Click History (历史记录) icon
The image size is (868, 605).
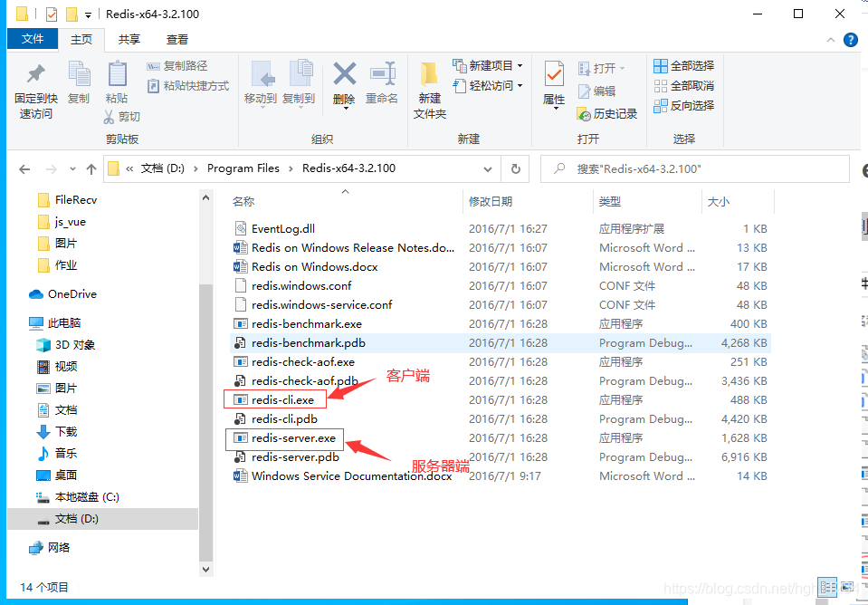[x=584, y=114]
